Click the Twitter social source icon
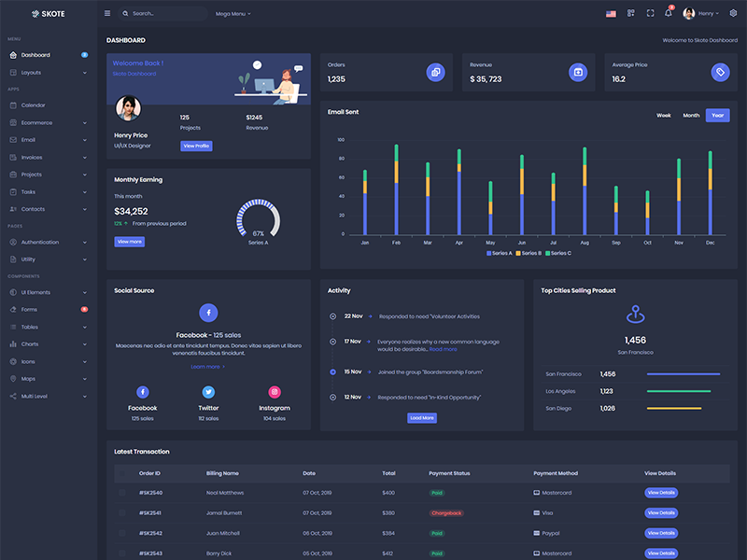Viewport: 747px width, 560px height. click(208, 392)
